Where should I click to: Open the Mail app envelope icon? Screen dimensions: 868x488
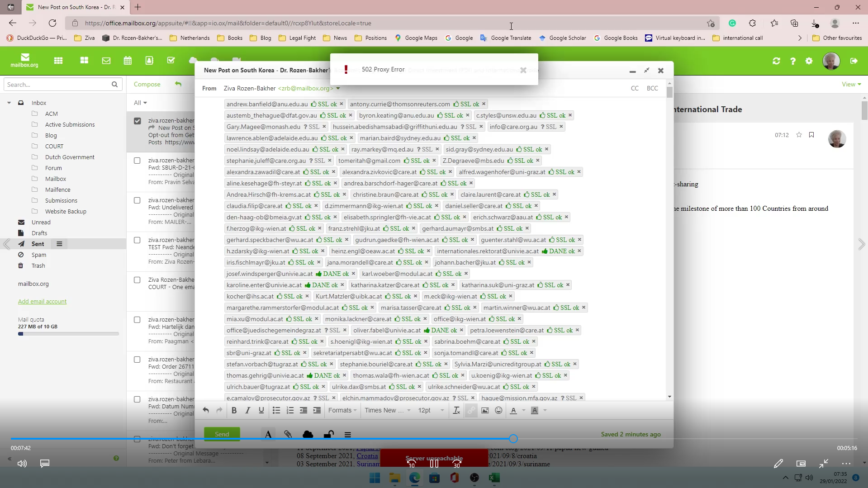(x=106, y=61)
